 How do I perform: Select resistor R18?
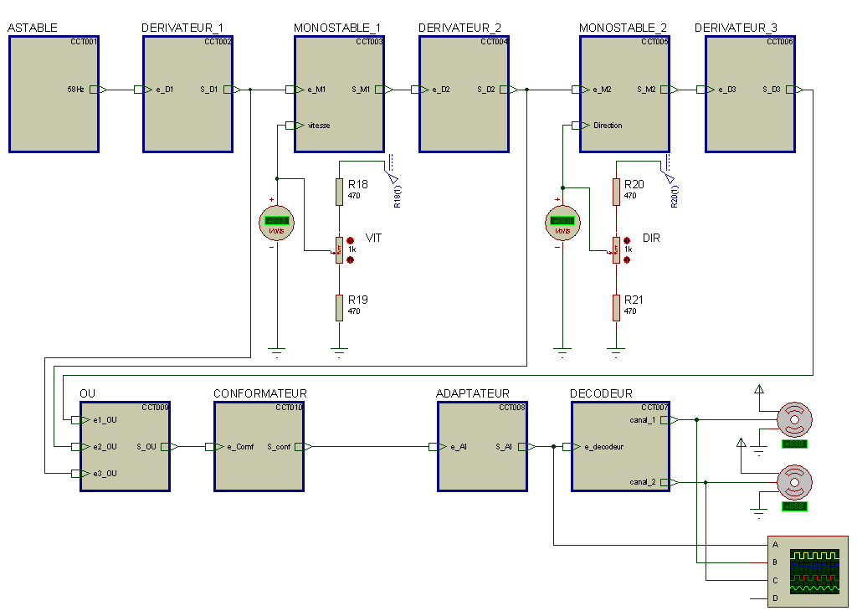340,192
